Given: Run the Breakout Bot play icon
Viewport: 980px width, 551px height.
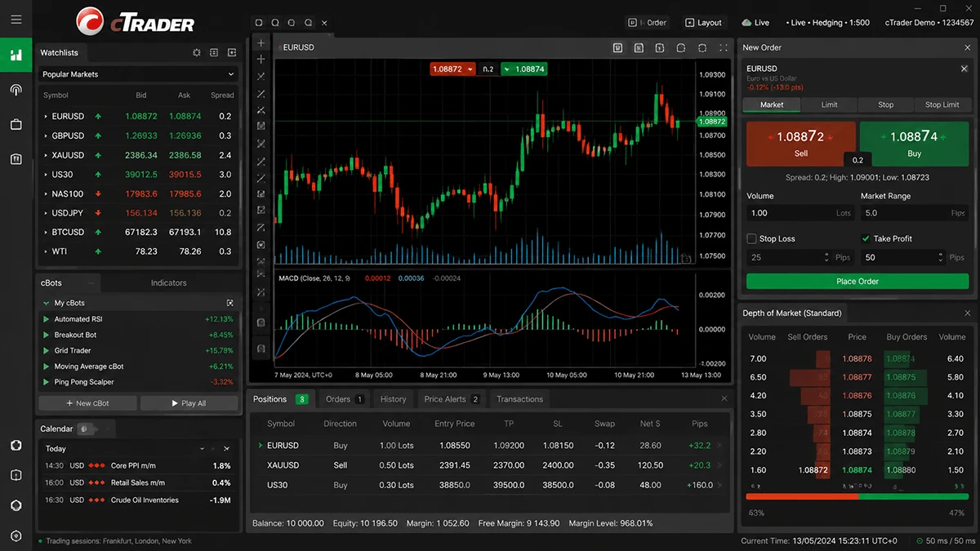Looking at the screenshot, I should [47, 335].
